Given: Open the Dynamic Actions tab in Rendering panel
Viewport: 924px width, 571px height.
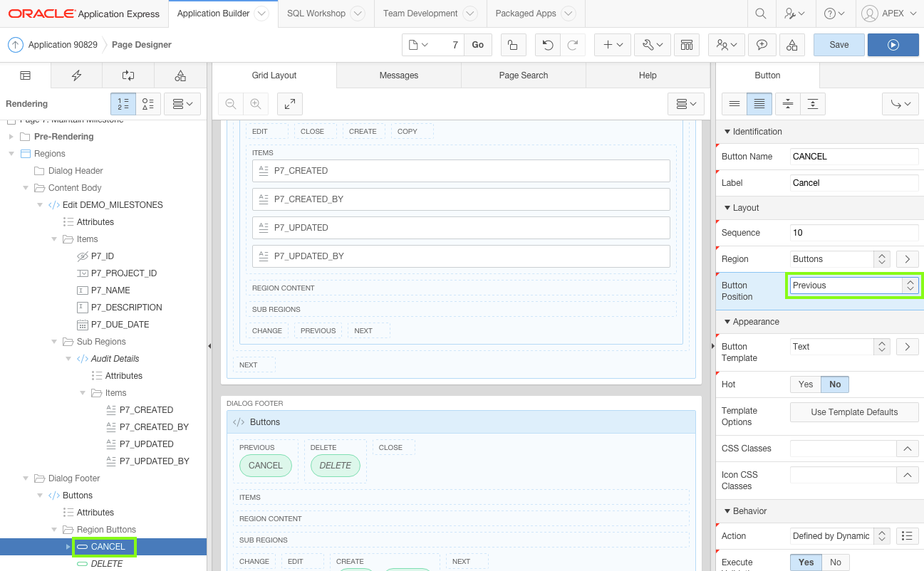Looking at the screenshot, I should point(76,75).
